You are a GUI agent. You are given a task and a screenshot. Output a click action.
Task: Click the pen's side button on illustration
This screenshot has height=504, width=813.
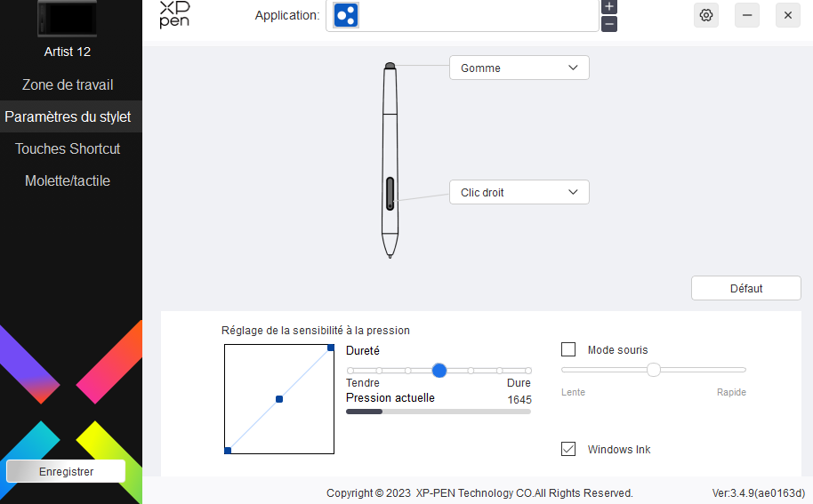390,193
